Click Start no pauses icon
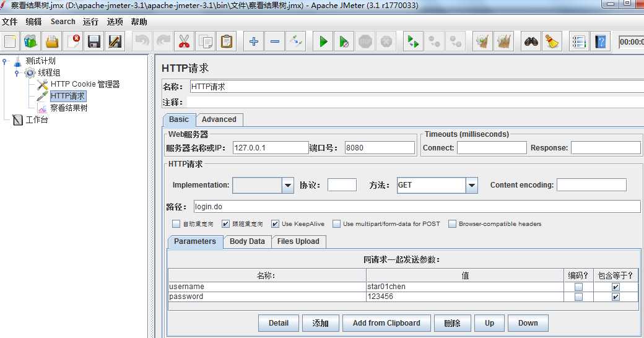644x338 pixels. coord(344,41)
